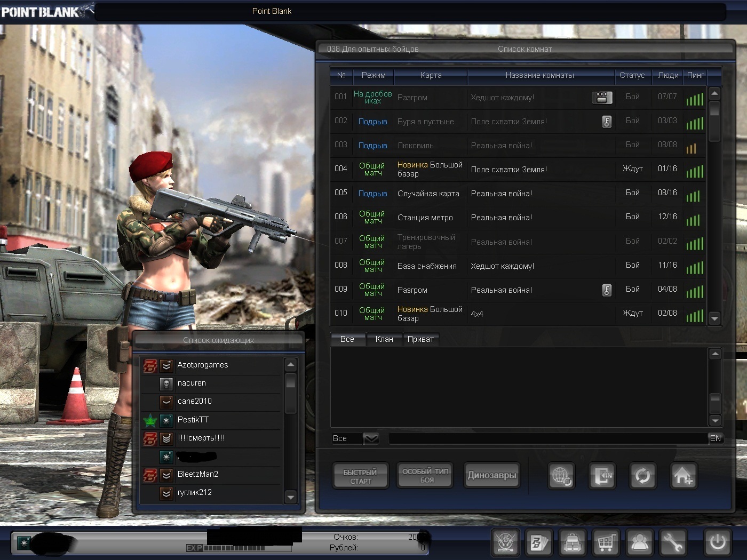This screenshot has width=747, height=560.
Task: Create a new room with house icon
Action: point(683,475)
